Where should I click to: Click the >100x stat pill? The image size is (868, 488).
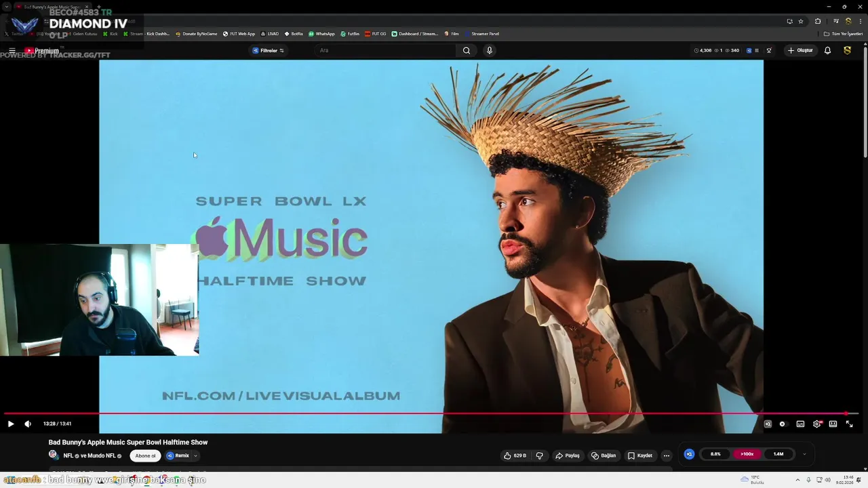[747, 454]
